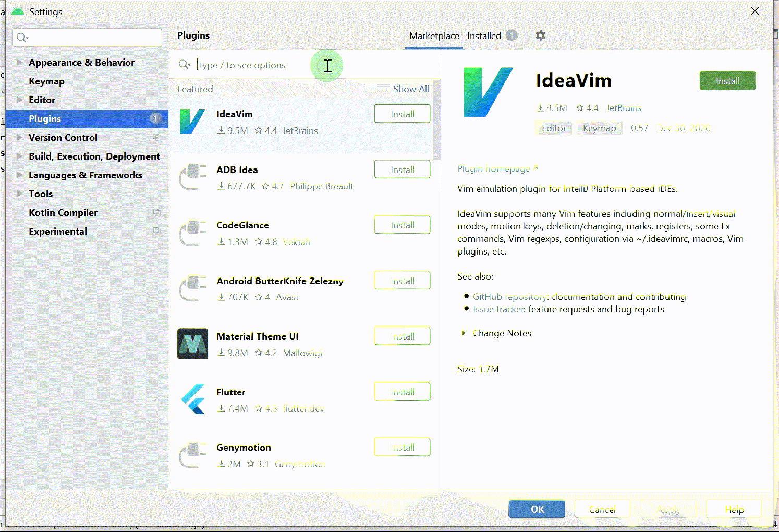Select the ADB Idea plugin name
This screenshot has width=779, height=532.
point(237,170)
